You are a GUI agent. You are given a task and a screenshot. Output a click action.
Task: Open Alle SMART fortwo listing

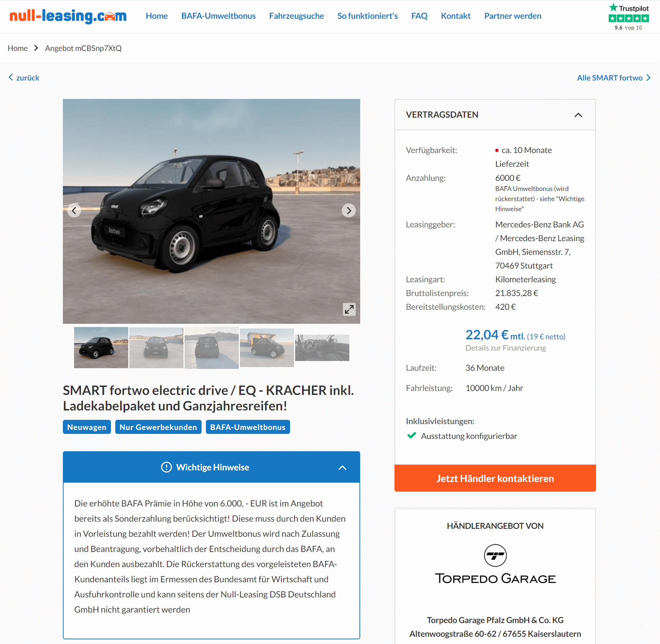point(613,78)
